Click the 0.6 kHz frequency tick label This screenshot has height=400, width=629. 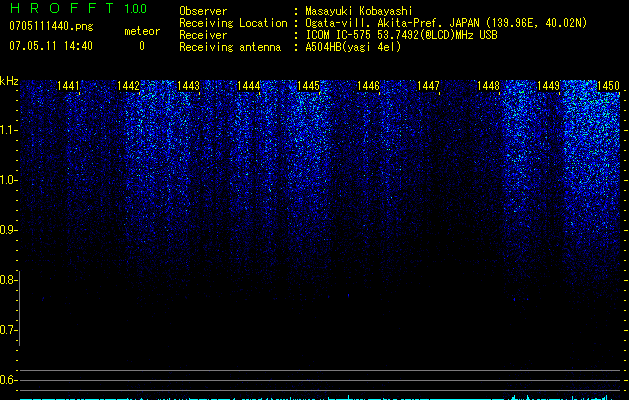(8, 380)
